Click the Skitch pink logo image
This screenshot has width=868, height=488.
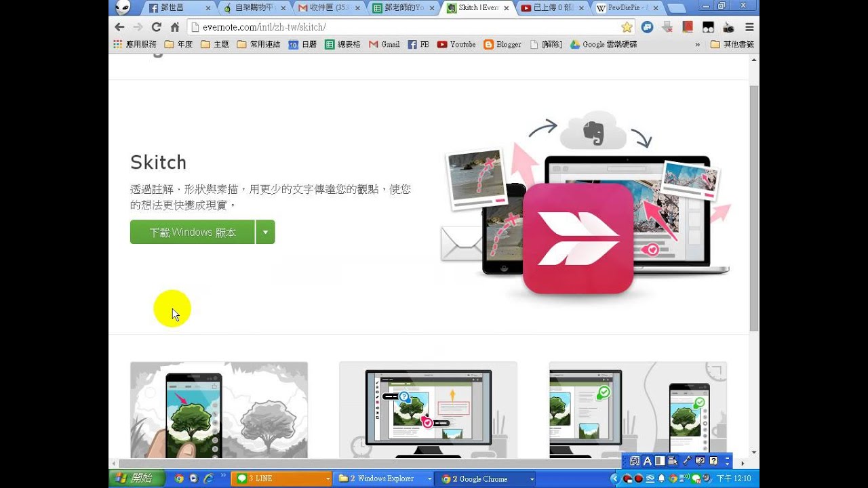578,238
